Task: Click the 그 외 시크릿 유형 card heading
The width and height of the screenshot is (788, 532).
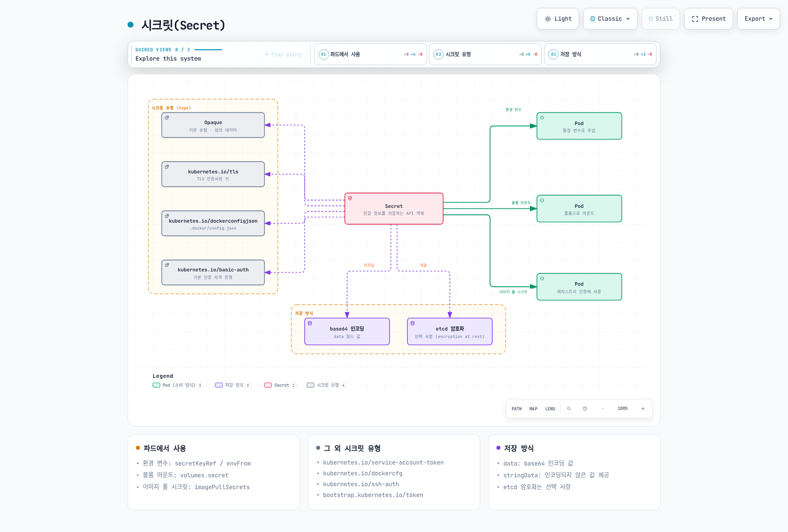Action: [x=352, y=448]
